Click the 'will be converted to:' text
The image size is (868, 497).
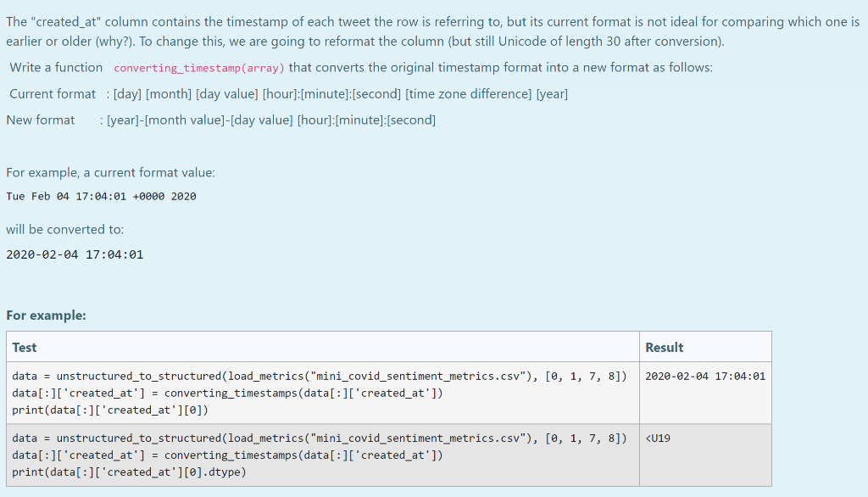64,229
